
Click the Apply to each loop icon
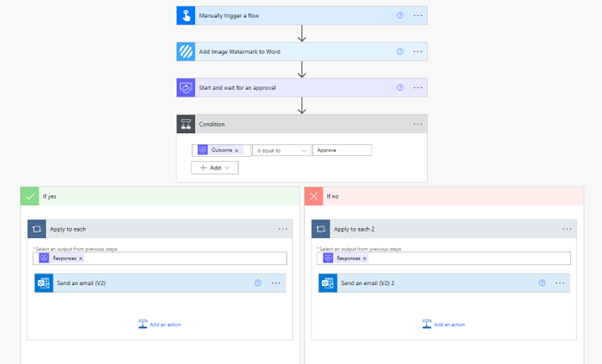point(37,229)
